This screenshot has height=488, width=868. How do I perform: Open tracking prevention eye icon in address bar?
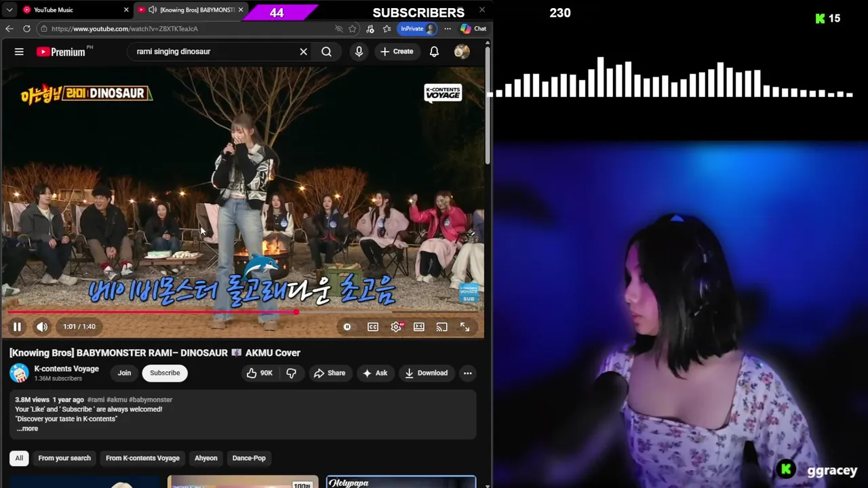pos(339,28)
